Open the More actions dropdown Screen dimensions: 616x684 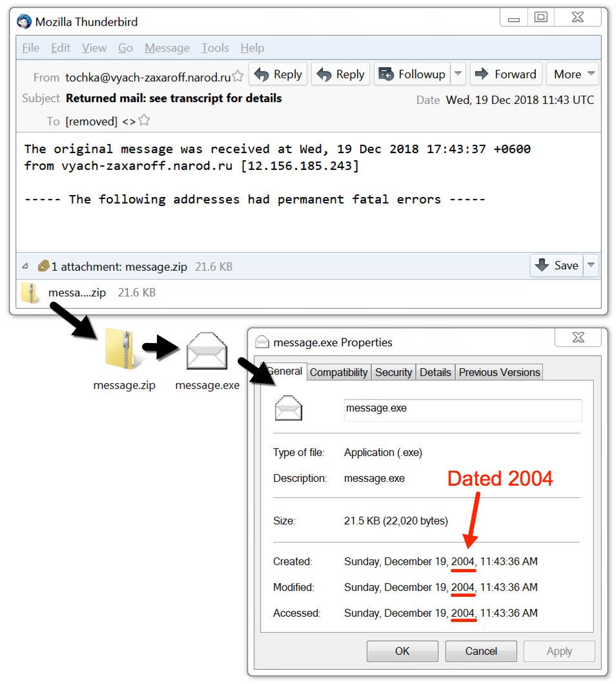coord(573,74)
